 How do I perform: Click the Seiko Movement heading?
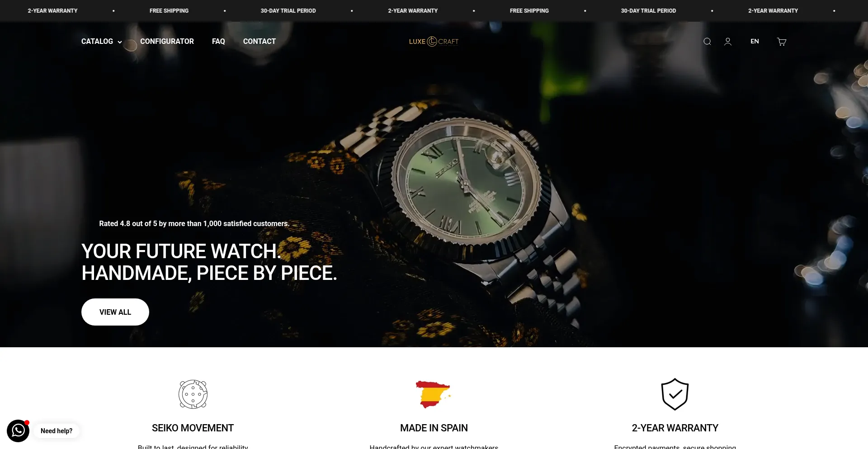tap(193, 428)
